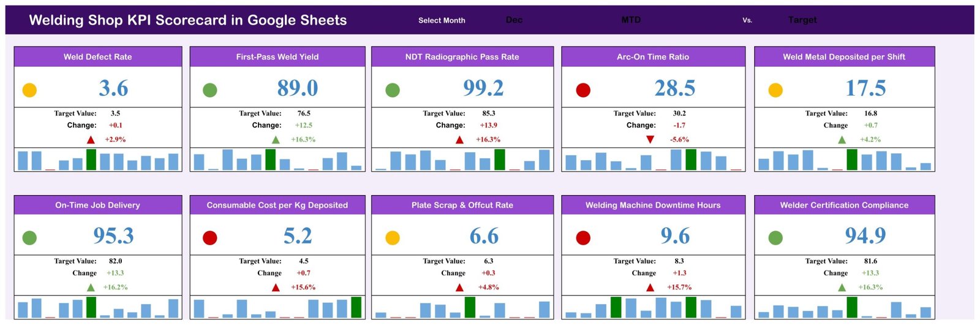Select the Weld Defect Rate card header
Viewport: 980px width, 325px height.
pos(98,57)
